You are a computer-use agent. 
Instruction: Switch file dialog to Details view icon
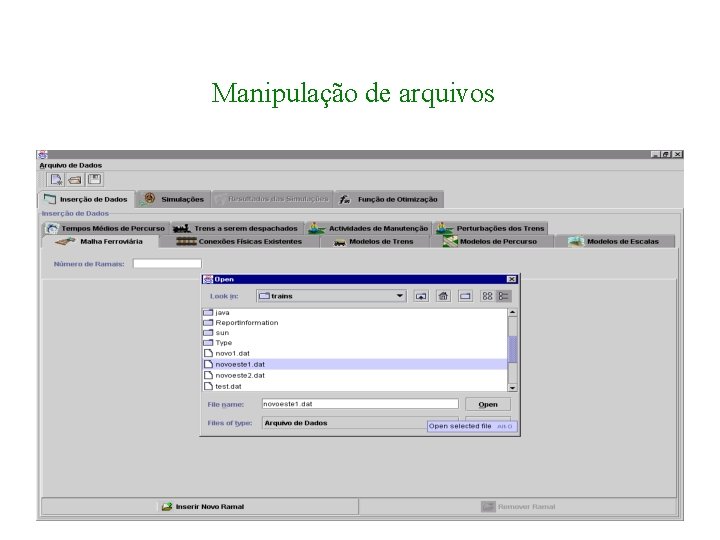[503, 296]
